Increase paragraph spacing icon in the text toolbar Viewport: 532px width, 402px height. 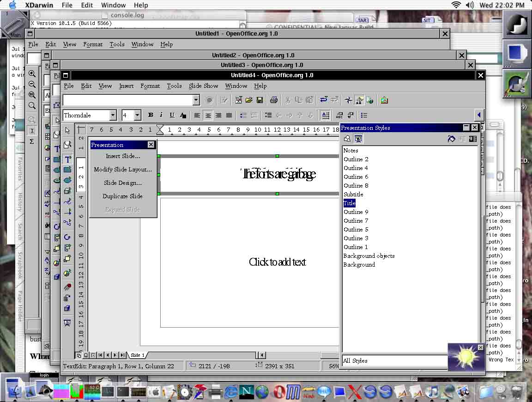(243, 116)
